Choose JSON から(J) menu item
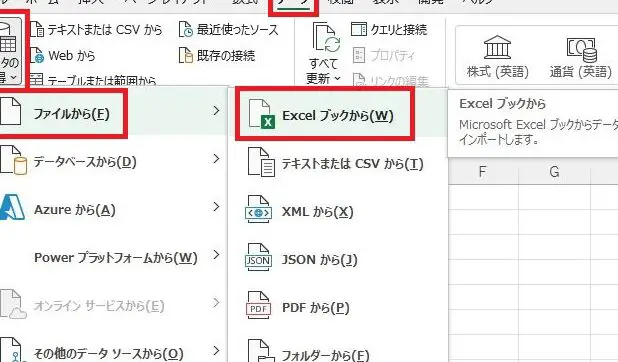 338,259
